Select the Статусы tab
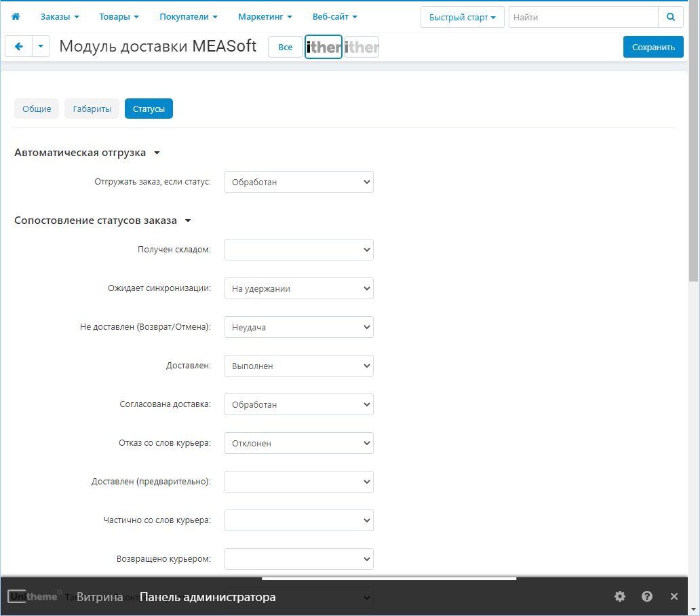Image resolution: width=700 pixels, height=616 pixels. pyautogui.click(x=149, y=109)
